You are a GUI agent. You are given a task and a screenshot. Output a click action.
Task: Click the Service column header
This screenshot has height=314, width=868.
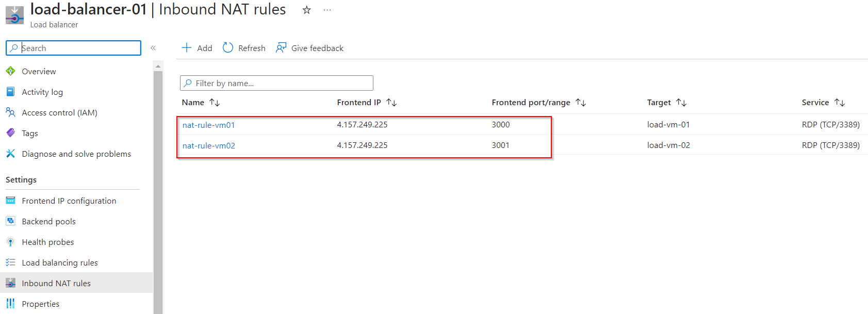pyautogui.click(x=815, y=102)
